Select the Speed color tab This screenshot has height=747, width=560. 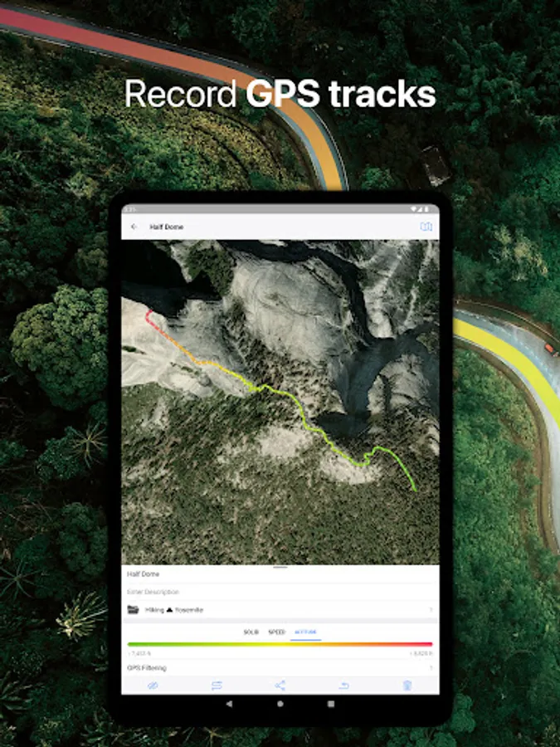coord(276,632)
